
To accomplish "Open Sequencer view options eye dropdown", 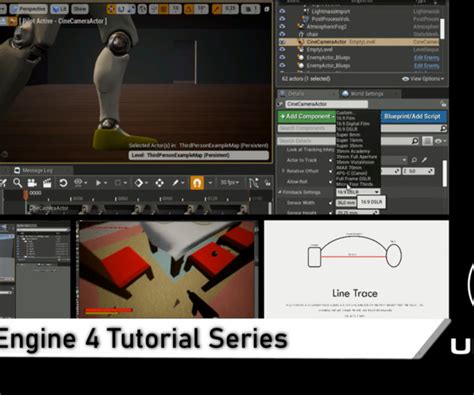I will pyautogui.click(x=80, y=183).
